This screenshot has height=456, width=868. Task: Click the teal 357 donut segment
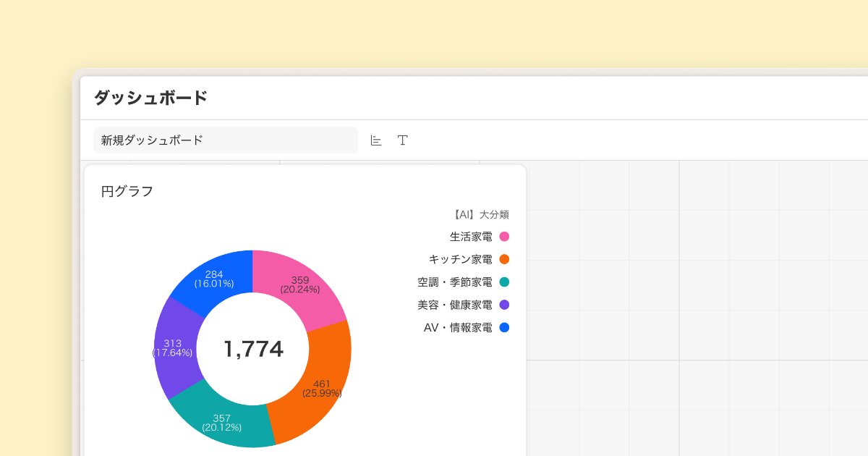click(x=221, y=422)
